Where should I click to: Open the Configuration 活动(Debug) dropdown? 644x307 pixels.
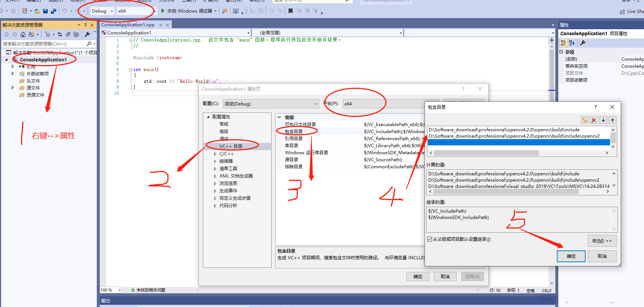pos(271,104)
